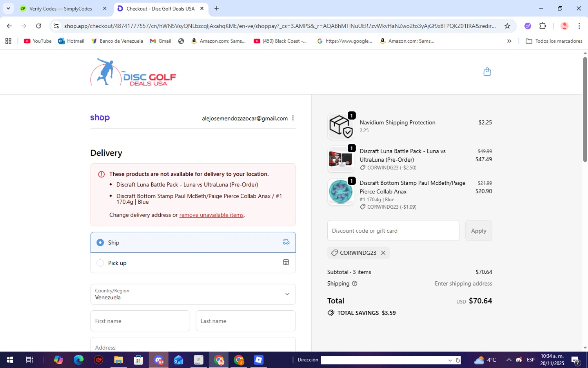This screenshot has height=368, width=588.
Task: Click the purple extension icon in toolbar
Action: pyautogui.click(x=528, y=26)
